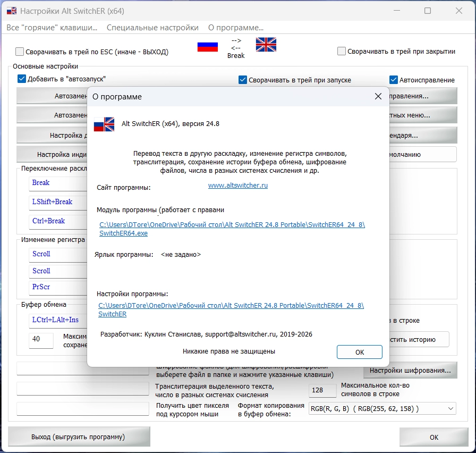Click the clipboard history count field "40"
The width and height of the screenshot is (476, 453).
[41, 340]
